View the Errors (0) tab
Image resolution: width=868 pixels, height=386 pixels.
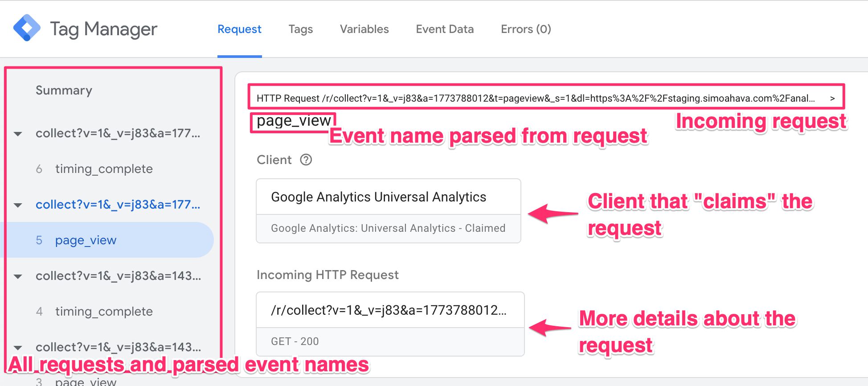526,29
